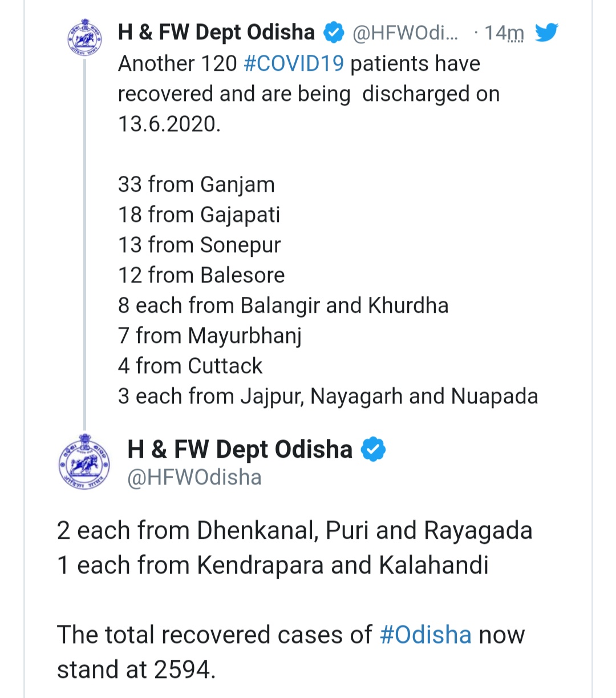This screenshot has width=616, height=698.
Task: Open the #COVID19 hashtag link
Action: (x=293, y=63)
